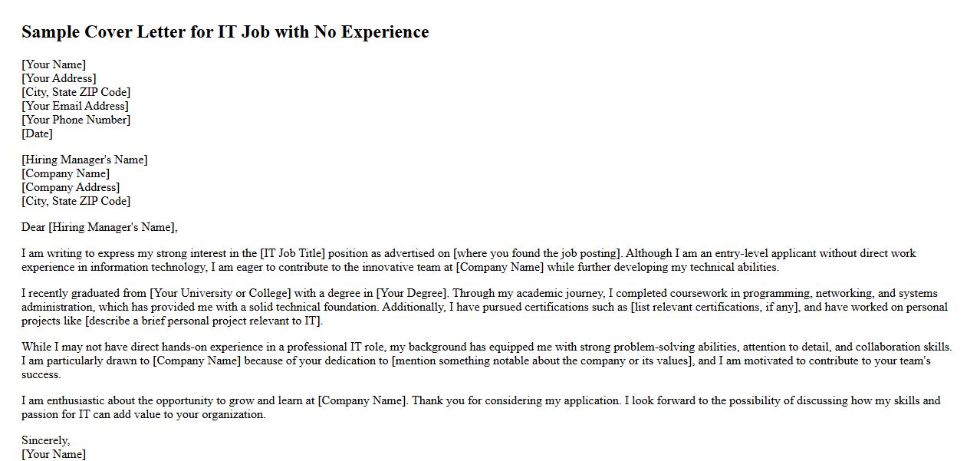Screen dimensions: 980x461
Task: Click the [Company Address] placeholder line
Action: coord(71,187)
